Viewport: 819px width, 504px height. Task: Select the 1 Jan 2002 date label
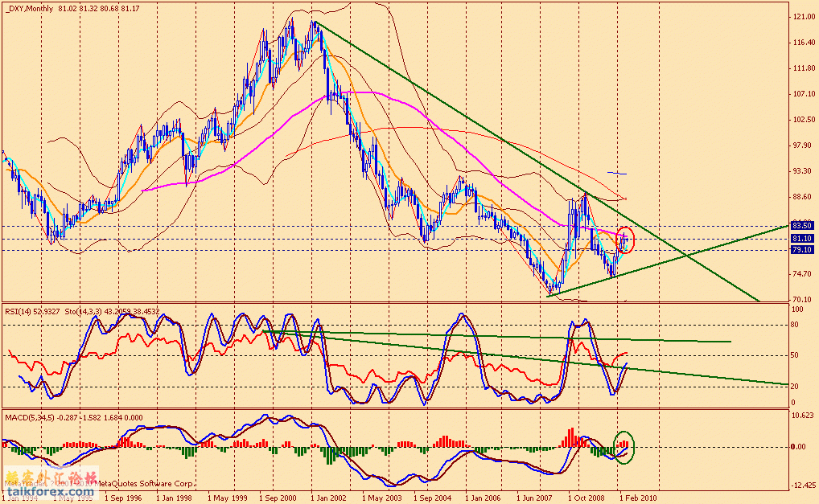328,498
